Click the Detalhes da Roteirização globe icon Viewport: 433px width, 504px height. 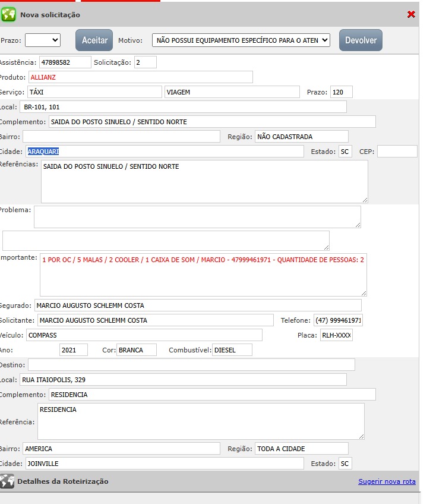[x=7, y=481]
